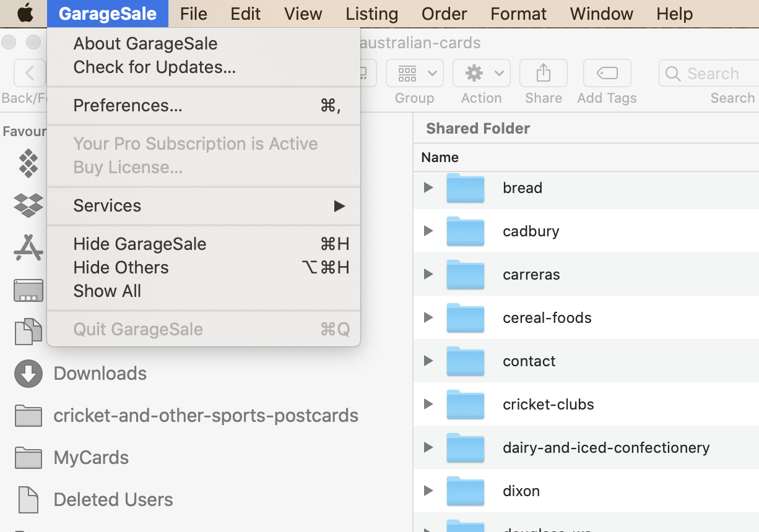Expand the carreras folder

428,274
